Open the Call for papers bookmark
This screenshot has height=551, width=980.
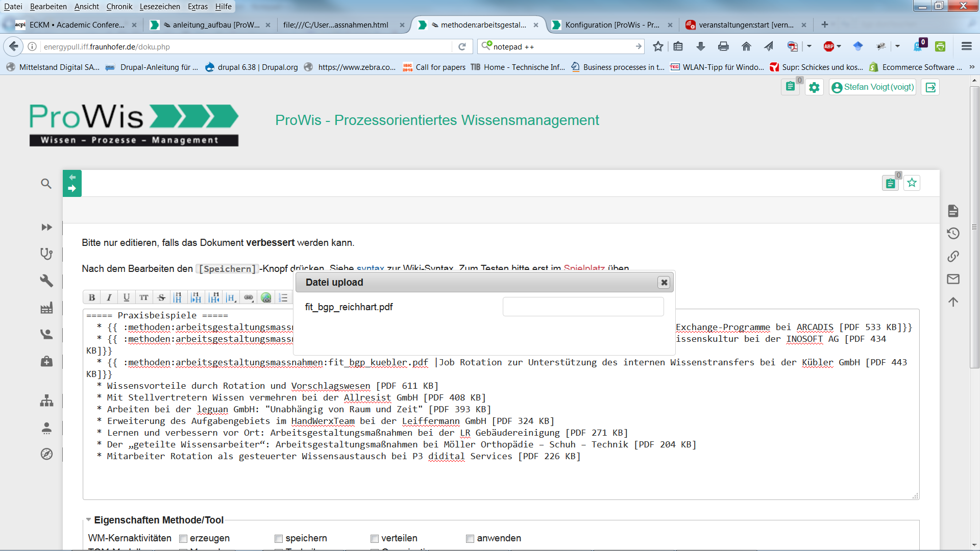434,67
